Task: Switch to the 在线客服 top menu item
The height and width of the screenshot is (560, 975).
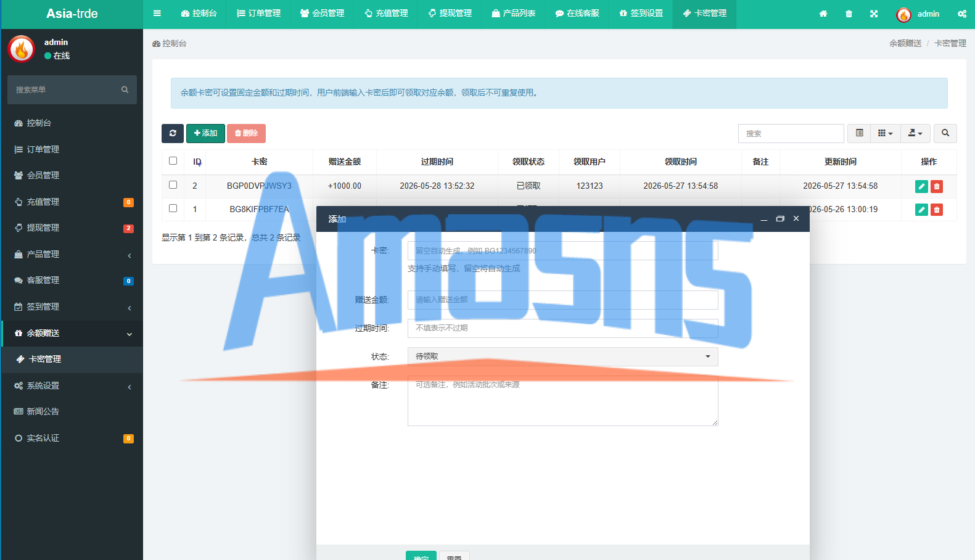Action: (577, 14)
